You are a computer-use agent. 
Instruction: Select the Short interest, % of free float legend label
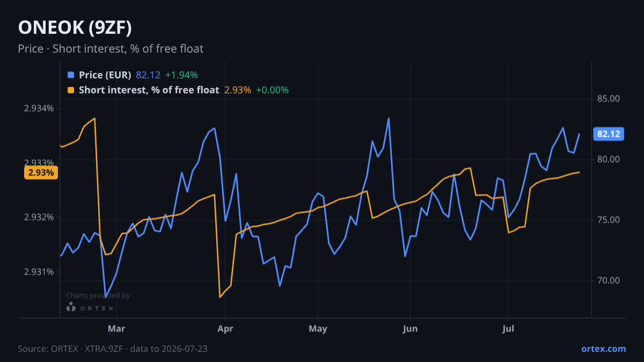pyautogui.click(x=149, y=90)
